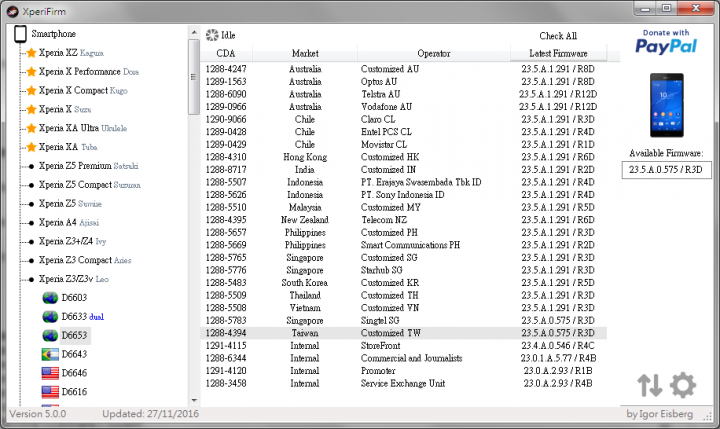Click the globe icon beside D6653
This screenshot has width=720, height=429.
point(50,335)
